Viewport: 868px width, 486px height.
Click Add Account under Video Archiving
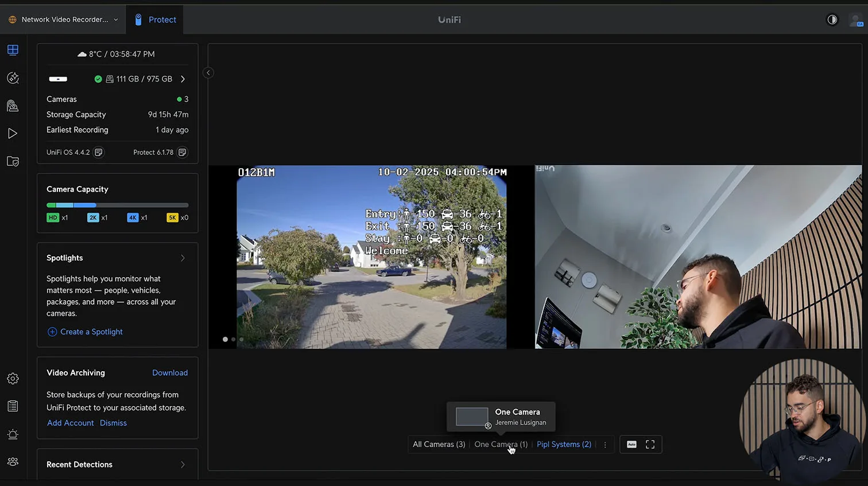[70, 423]
